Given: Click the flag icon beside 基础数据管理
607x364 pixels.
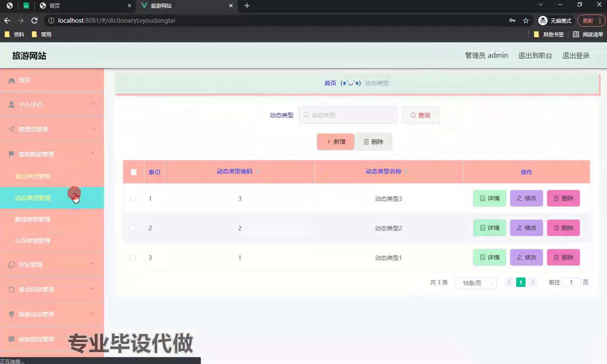Looking at the screenshot, I should pyautogui.click(x=12, y=154).
